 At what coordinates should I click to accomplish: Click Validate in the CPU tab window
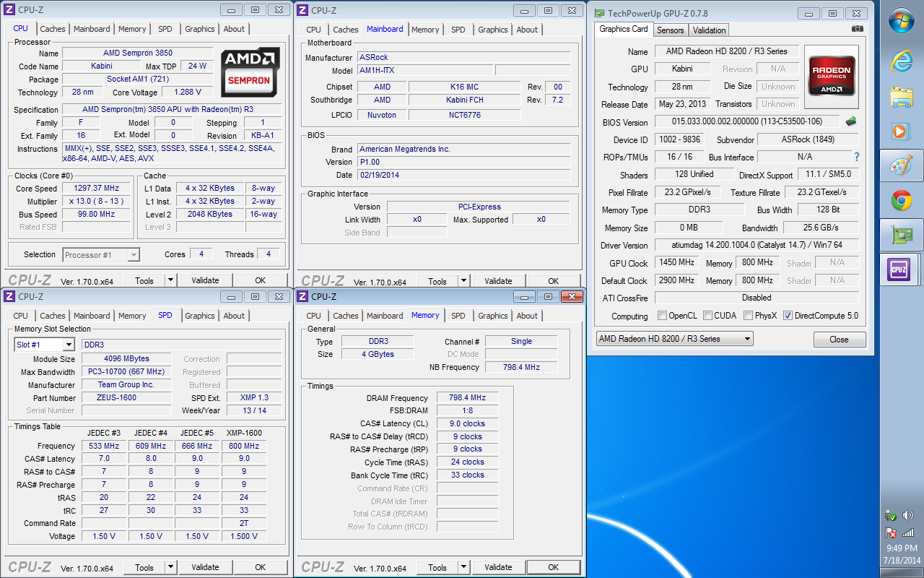[x=205, y=280]
